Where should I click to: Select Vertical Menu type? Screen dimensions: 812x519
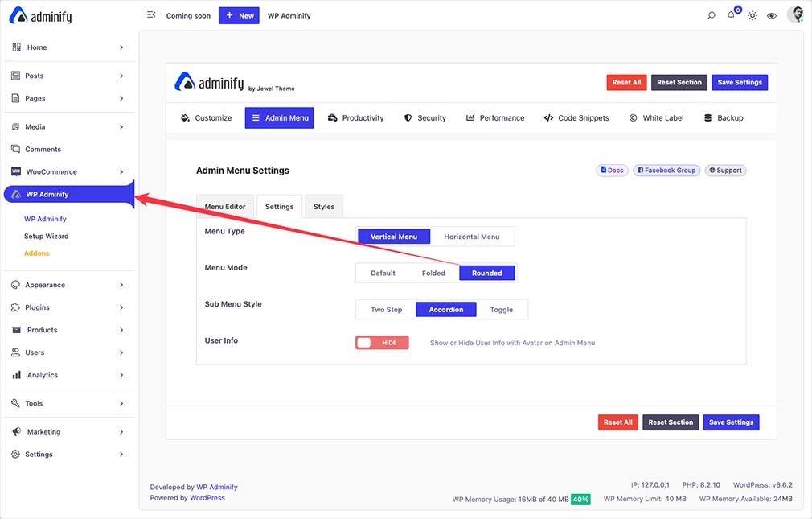(x=394, y=237)
